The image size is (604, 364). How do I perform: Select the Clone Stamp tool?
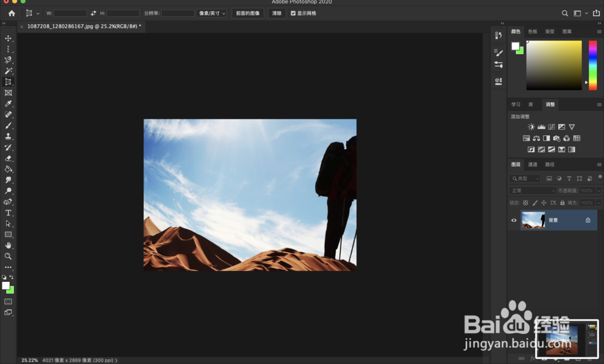(x=8, y=136)
